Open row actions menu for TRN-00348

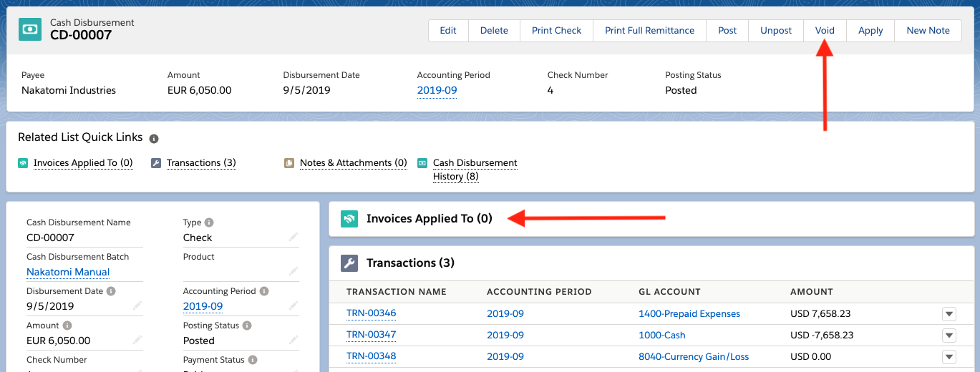point(949,357)
